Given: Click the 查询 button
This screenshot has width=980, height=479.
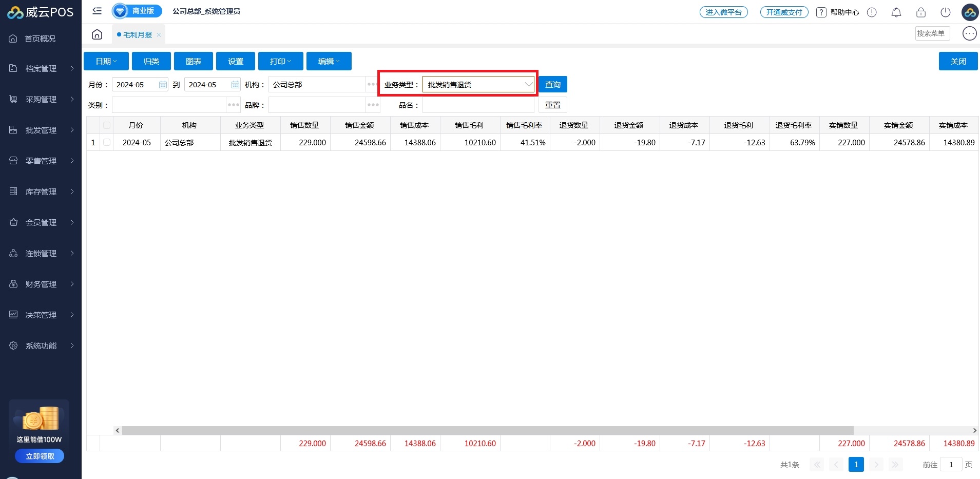Looking at the screenshot, I should coord(553,85).
